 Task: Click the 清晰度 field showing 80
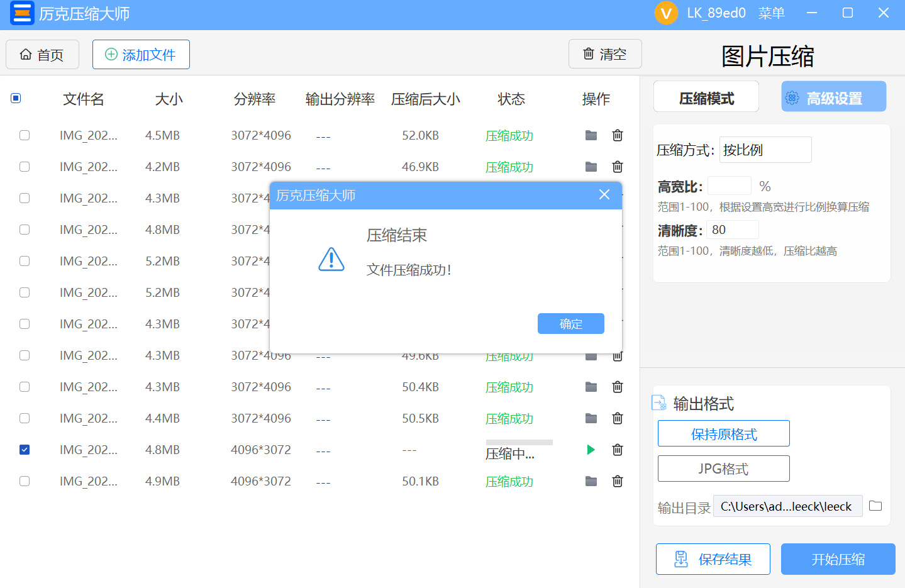click(x=733, y=230)
